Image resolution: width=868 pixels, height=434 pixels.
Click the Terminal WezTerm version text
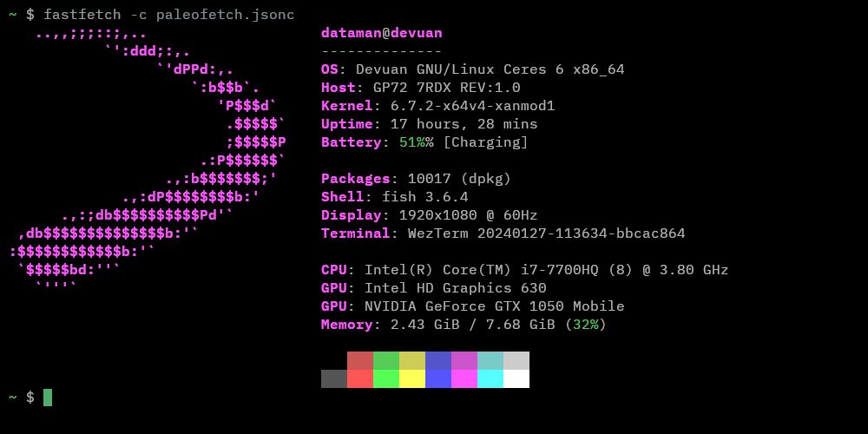pyautogui.click(x=537, y=233)
